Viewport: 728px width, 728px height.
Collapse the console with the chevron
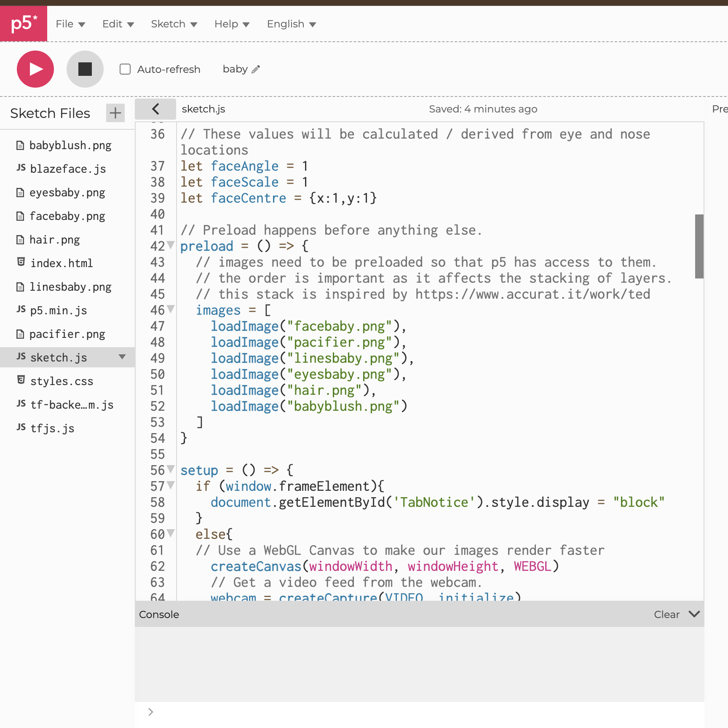[694, 614]
